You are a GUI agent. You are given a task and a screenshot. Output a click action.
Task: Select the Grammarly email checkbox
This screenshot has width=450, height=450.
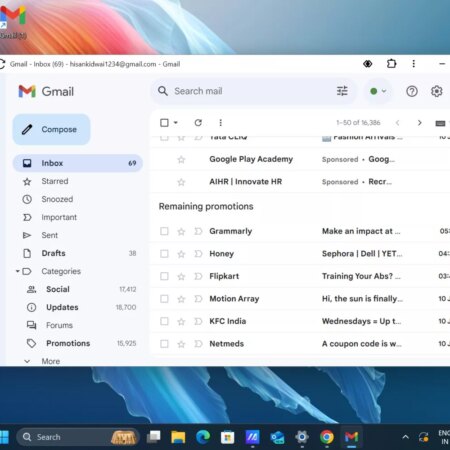point(164,231)
